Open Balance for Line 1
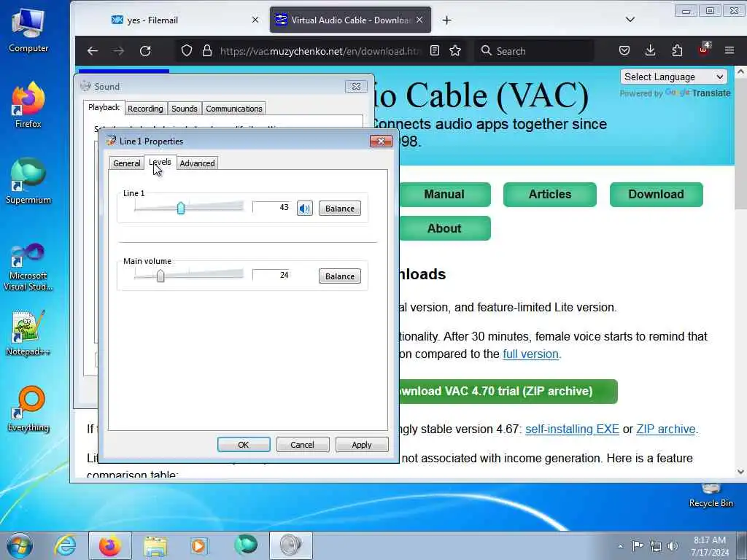Screen dimensions: 747x560 340,209
